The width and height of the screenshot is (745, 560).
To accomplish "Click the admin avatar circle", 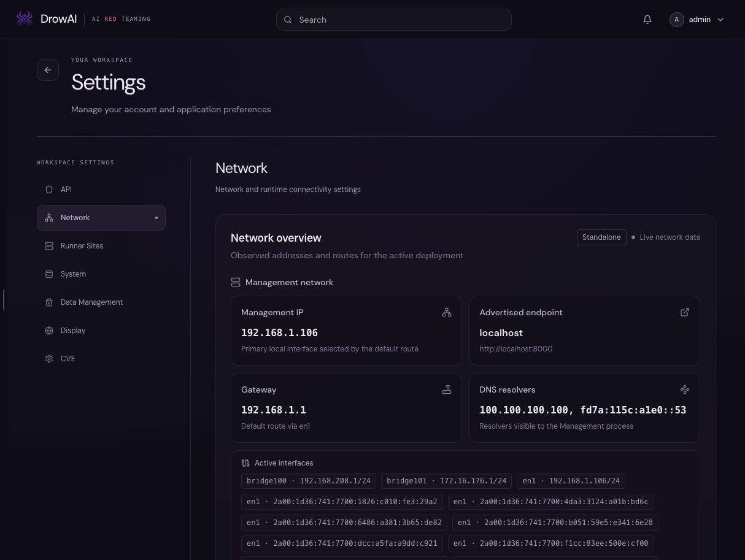I will point(676,20).
